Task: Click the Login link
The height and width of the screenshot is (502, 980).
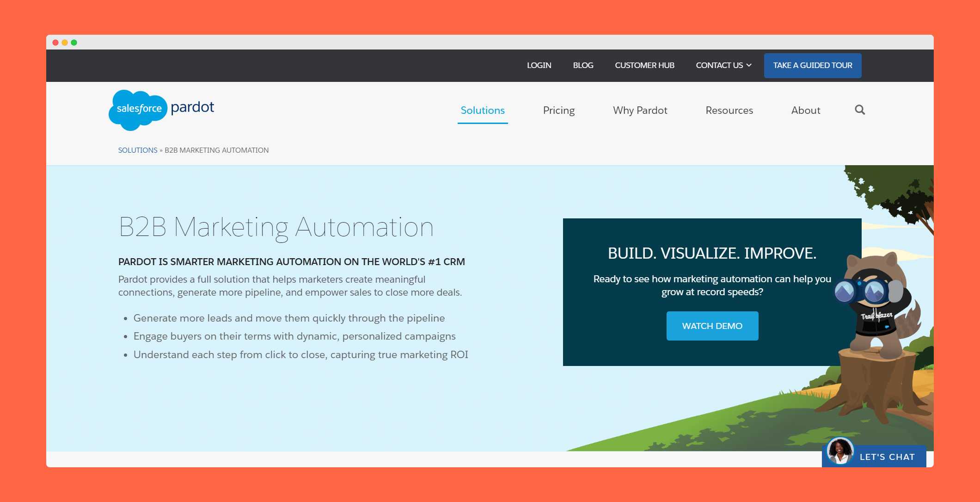Action: pos(539,65)
